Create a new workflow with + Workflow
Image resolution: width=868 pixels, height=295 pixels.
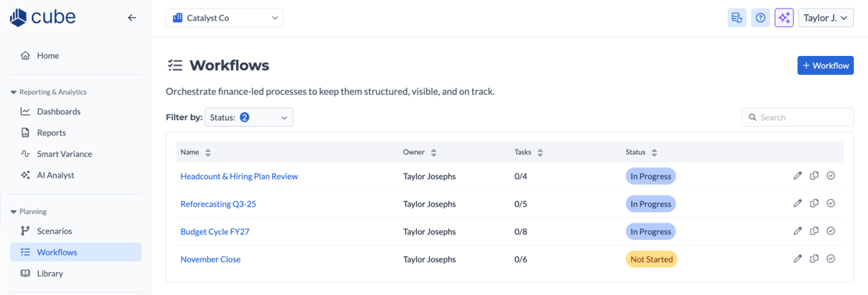pyautogui.click(x=825, y=65)
